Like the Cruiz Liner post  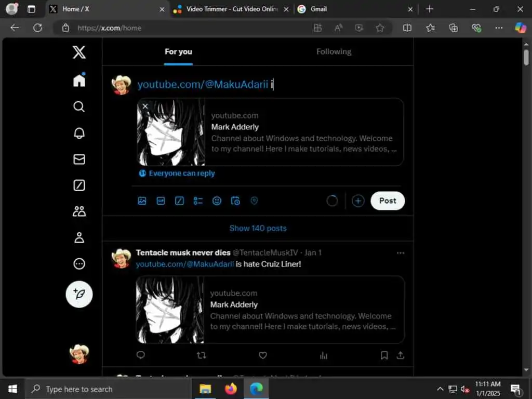[x=262, y=355]
